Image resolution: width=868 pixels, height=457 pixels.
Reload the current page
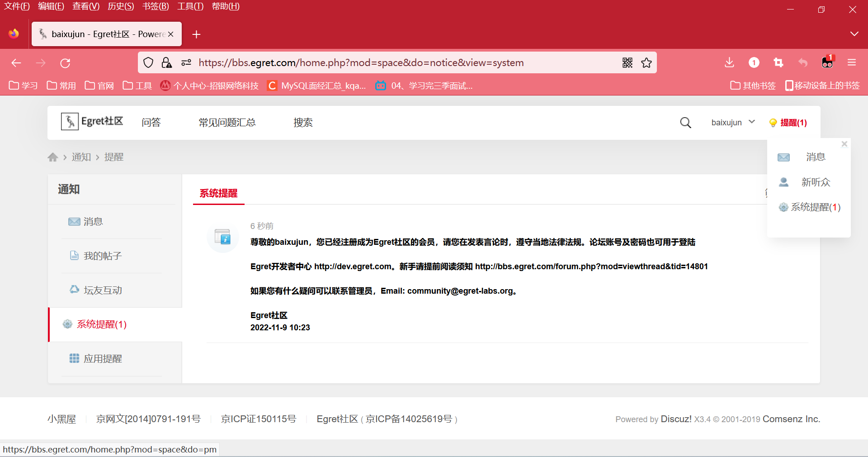tap(65, 63)
